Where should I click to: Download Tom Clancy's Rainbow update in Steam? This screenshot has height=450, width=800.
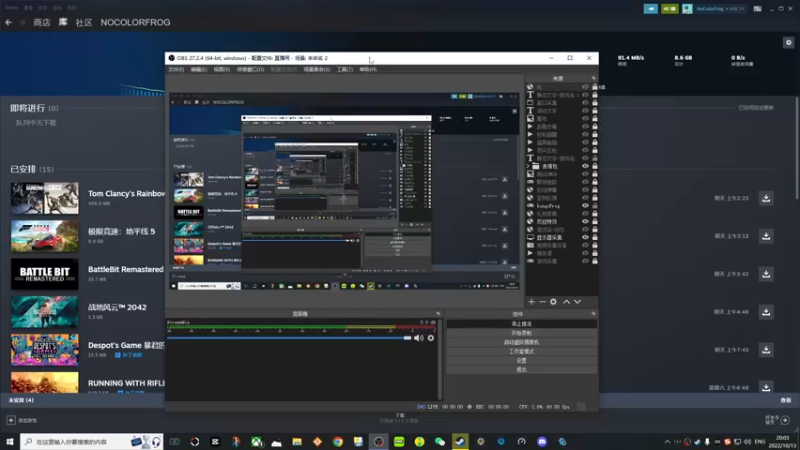[766, 198]
